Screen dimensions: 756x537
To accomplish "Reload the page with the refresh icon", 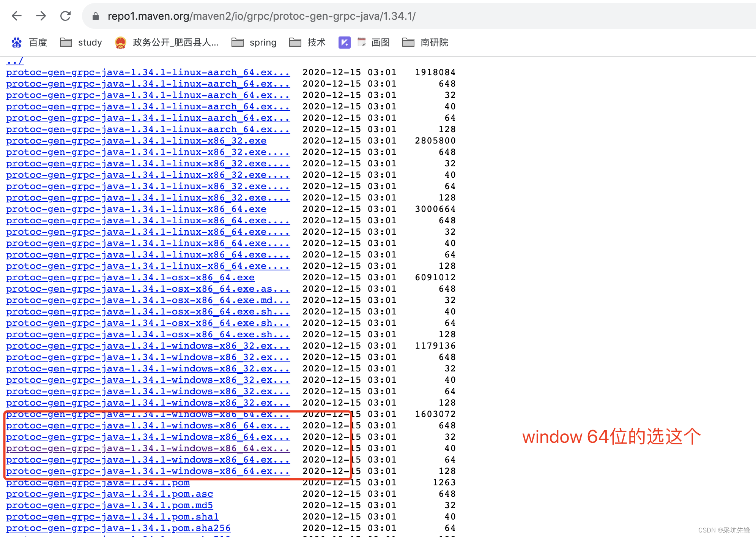I will [x=66, y=16].
